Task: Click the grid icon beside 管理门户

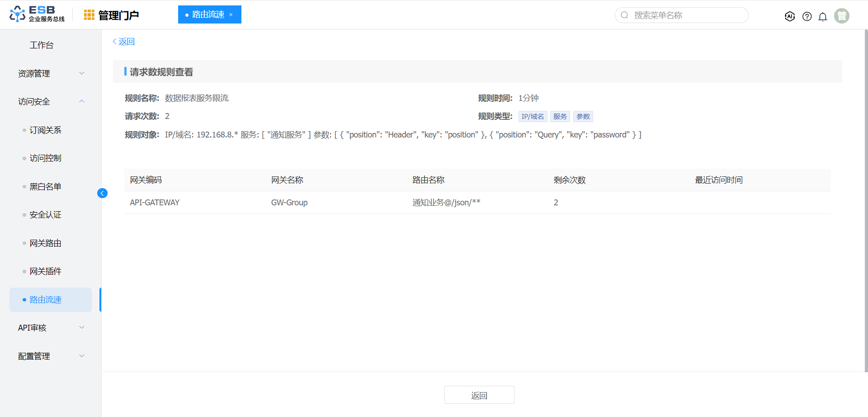Action: coord(89,15)
